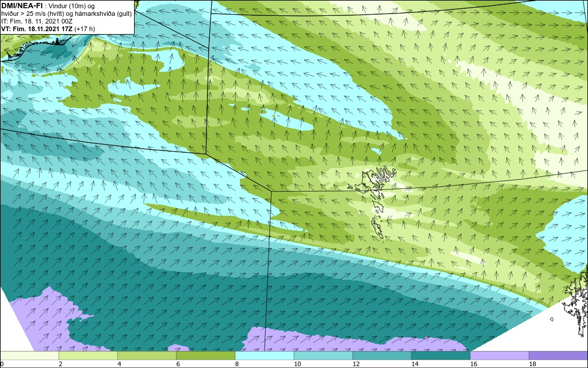Click the legend value '0'
The height and width of the screenshot is (368, 588).
coord(2,364)
